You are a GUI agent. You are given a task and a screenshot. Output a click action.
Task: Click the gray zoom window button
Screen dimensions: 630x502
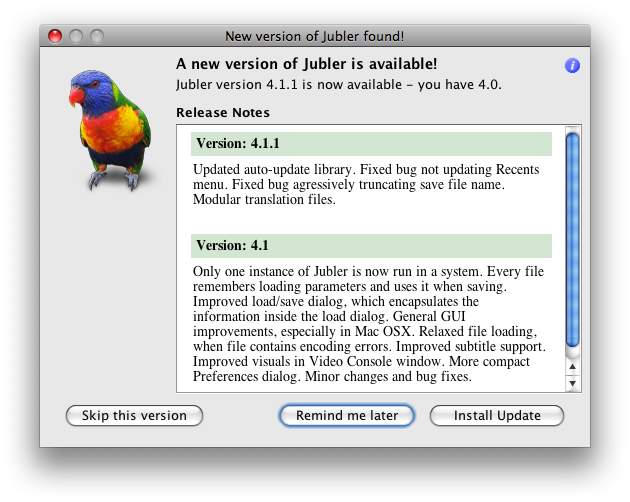[x=97, y=36]
